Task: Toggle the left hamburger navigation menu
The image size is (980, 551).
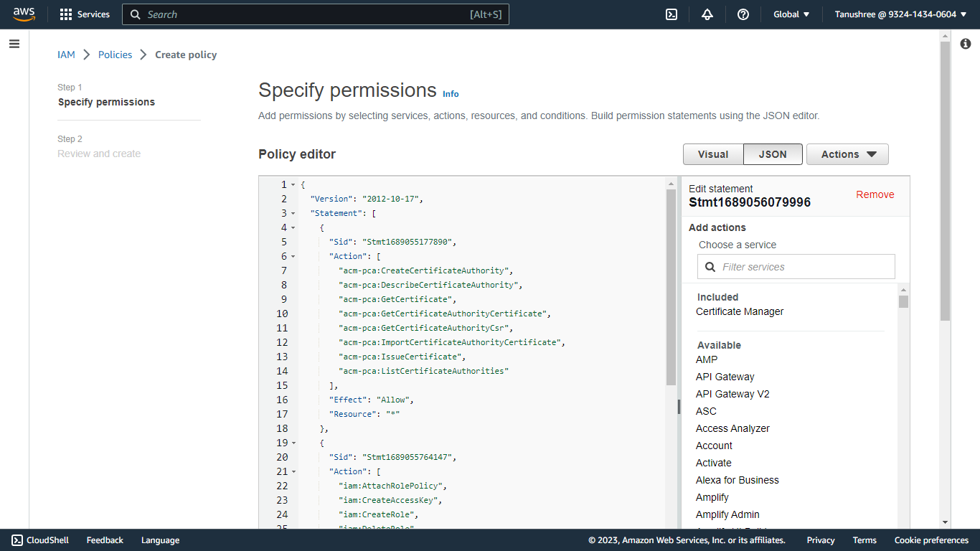Action: (14, 44)
